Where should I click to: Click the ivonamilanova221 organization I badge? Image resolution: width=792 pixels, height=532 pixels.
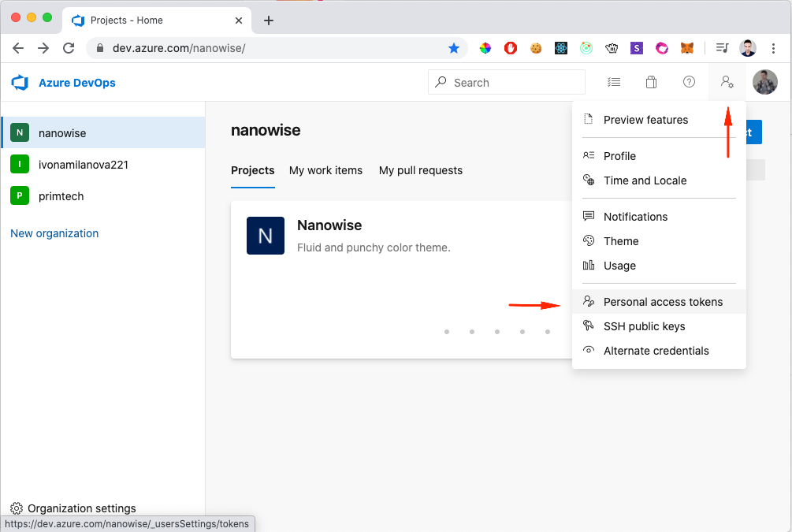click(20, 164)
